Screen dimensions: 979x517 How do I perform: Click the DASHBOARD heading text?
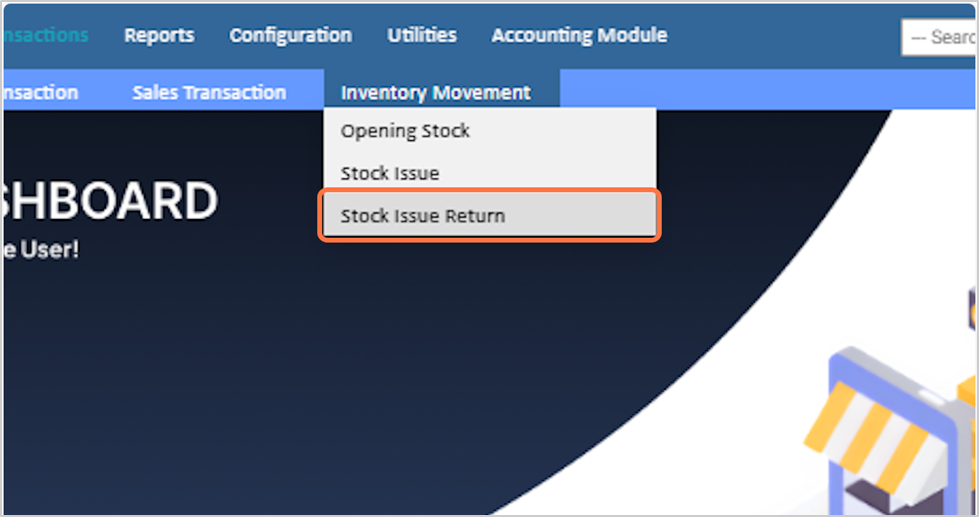coord(108,202)
